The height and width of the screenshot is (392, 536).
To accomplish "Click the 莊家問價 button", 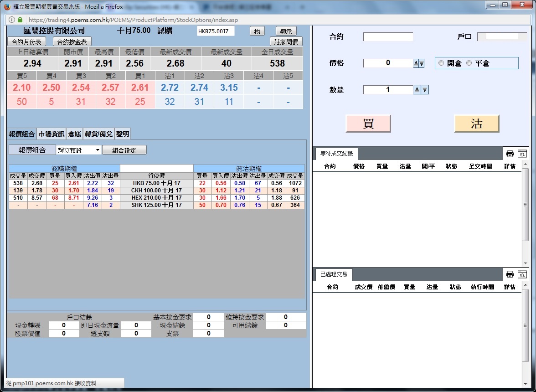I will [x=286, y=41].
